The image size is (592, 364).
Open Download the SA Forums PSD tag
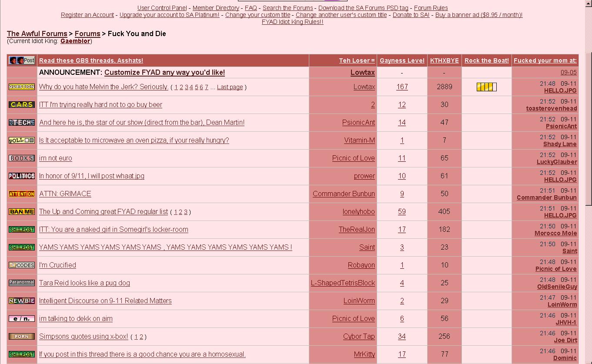[363, 8]
